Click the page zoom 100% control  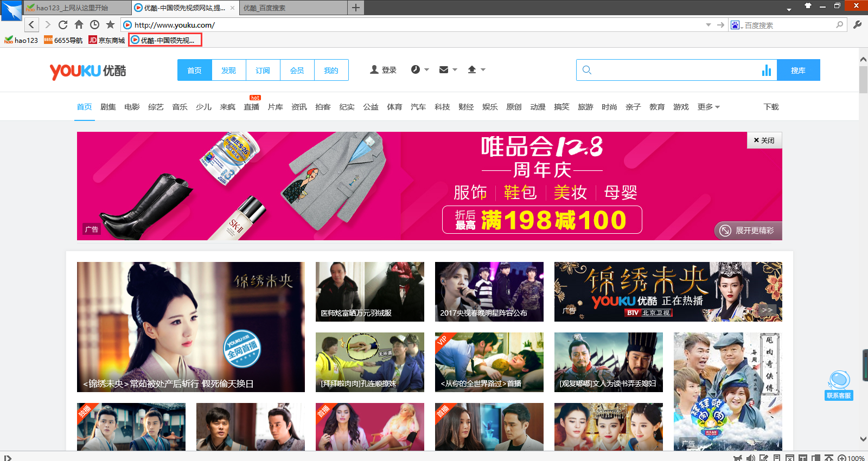pos(851,458)
